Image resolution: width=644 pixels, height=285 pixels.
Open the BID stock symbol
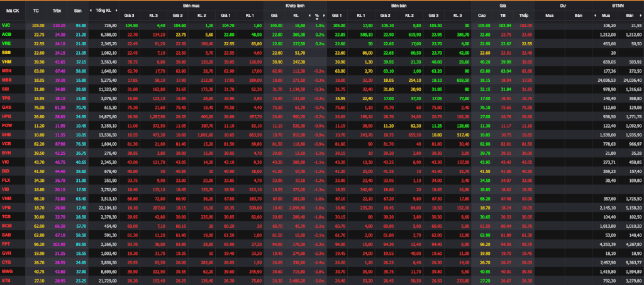[6, 170]
